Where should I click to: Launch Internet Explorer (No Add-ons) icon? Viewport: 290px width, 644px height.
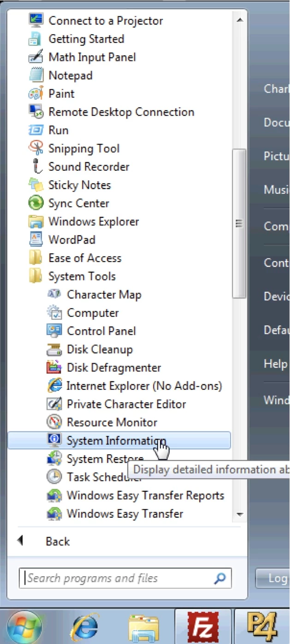[x=54, y=386]
